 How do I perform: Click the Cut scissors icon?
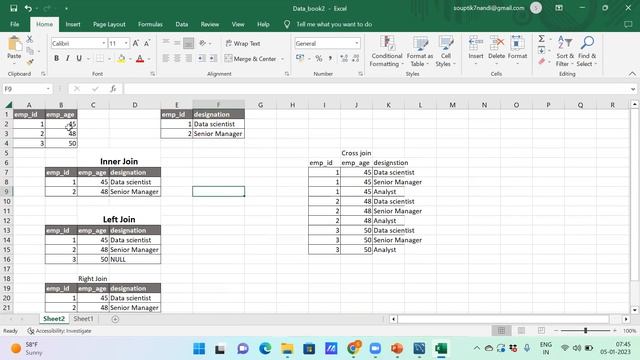(30, 40)
